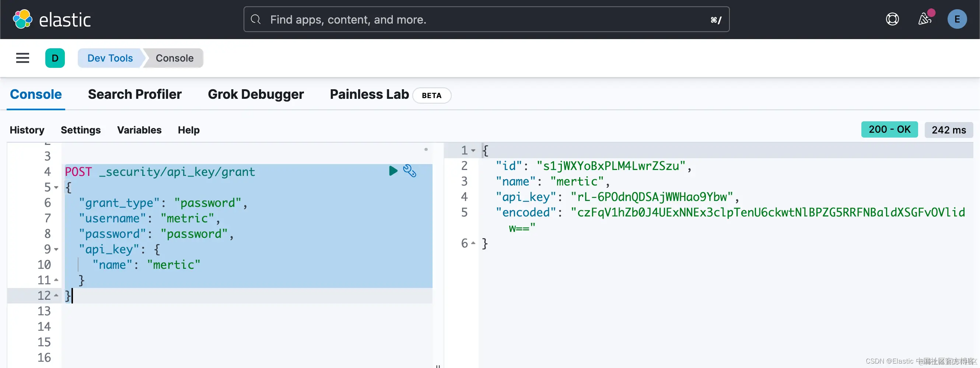Click the ⌘/ shortcut hint in search
Viewport: 980px width, 368px height.
(716, 20)
